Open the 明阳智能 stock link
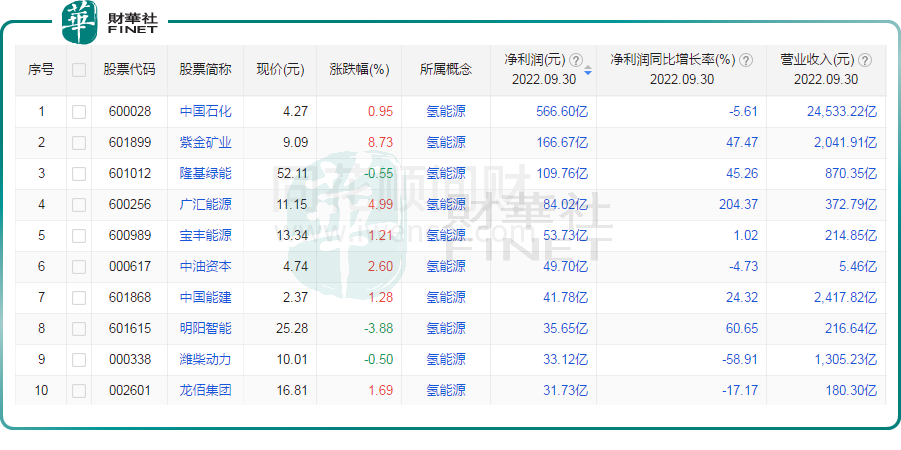901x450 pixels. point(206,328)
